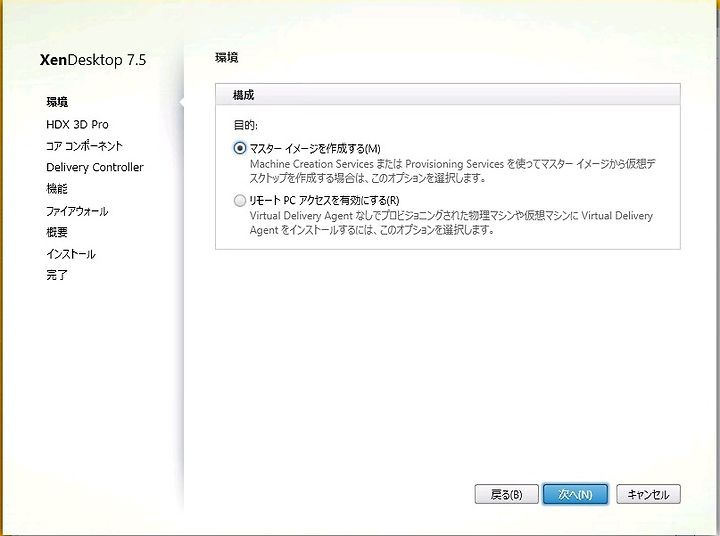The image size is (720, 536).
Task: Click the Machine Creation Services description text
Action: pos(452,171)
